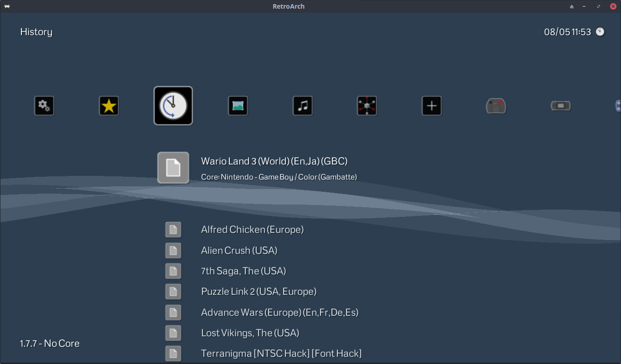
Task: Restore the RetroArch window size
Action: 599,6
